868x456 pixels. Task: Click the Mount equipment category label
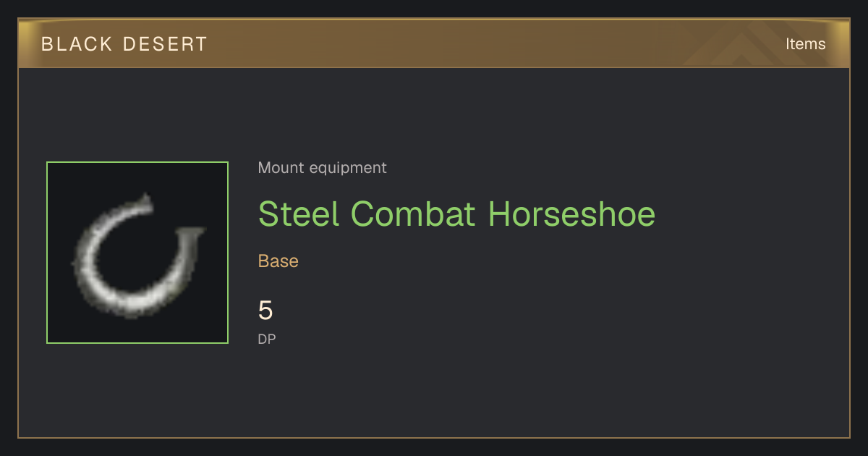tap(322, 168)
